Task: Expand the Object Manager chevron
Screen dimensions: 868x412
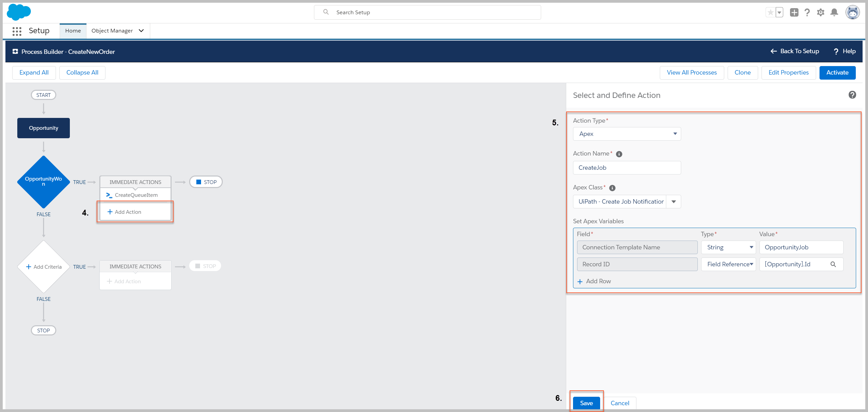Action: pos(141,31)
